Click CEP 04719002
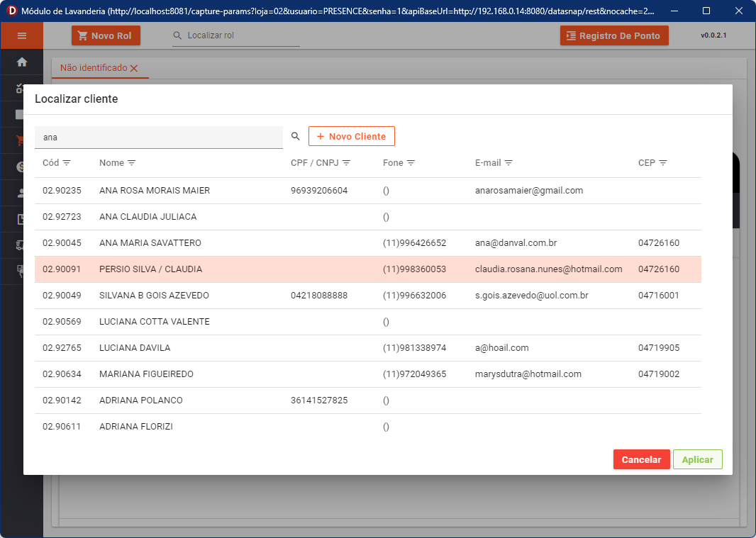Viewport: 756px width, 538px height. pyautogui.click(x=659, y=374)
